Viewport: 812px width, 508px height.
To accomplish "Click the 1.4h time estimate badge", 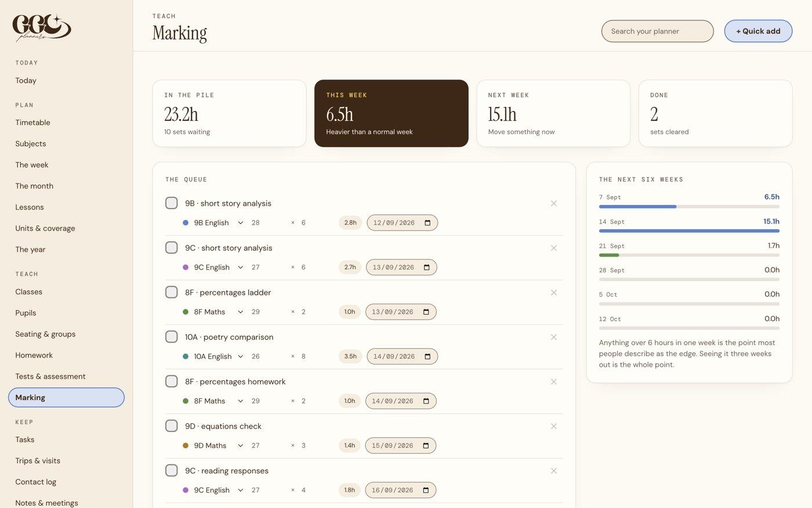I will point(350,446).
